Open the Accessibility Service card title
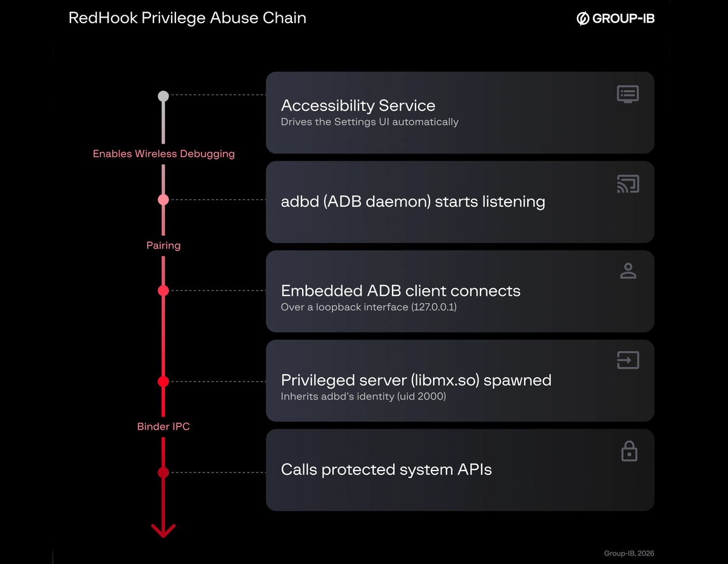The image size is (728, 564). (x=358, y=106)
